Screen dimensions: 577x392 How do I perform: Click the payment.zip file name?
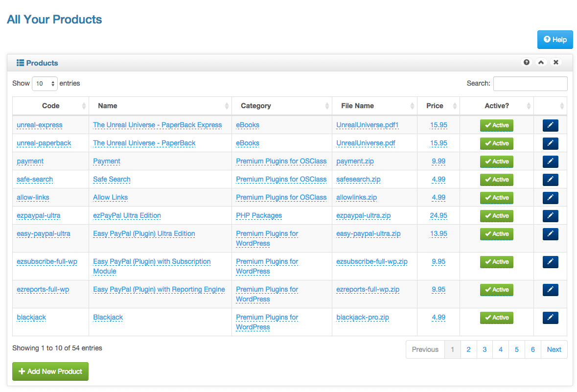[355, 161]
